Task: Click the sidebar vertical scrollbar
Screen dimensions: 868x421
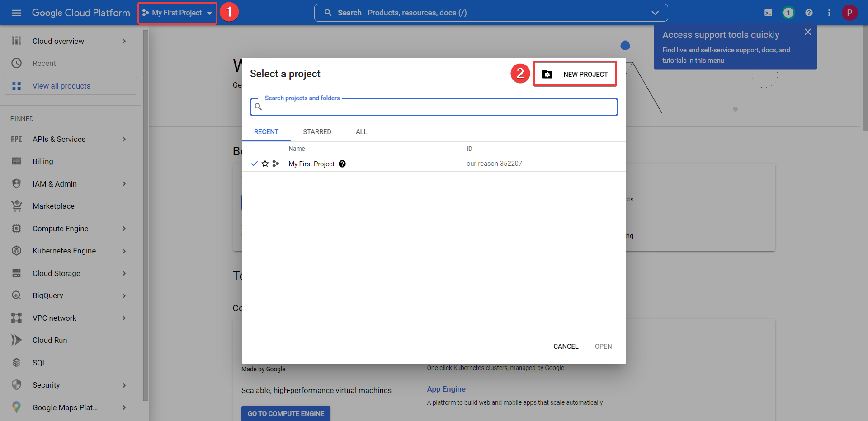Action: point(146,215)
